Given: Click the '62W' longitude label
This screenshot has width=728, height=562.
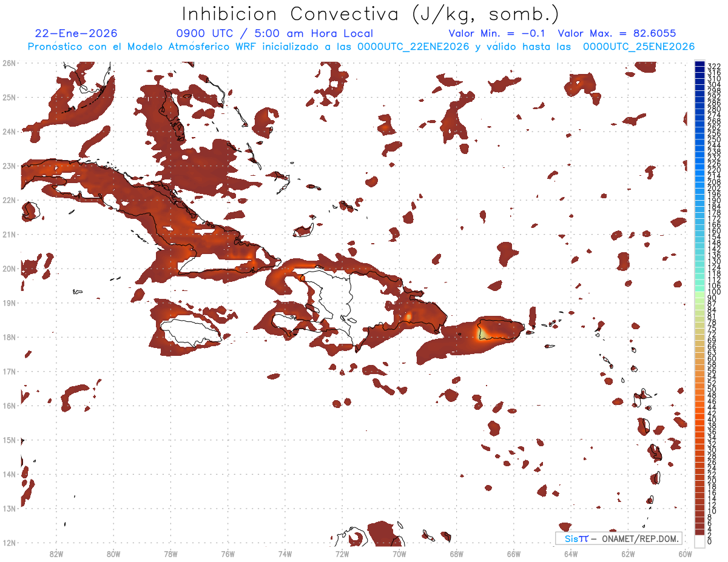Looking at the screenshot, I should [x=628, y=554].
